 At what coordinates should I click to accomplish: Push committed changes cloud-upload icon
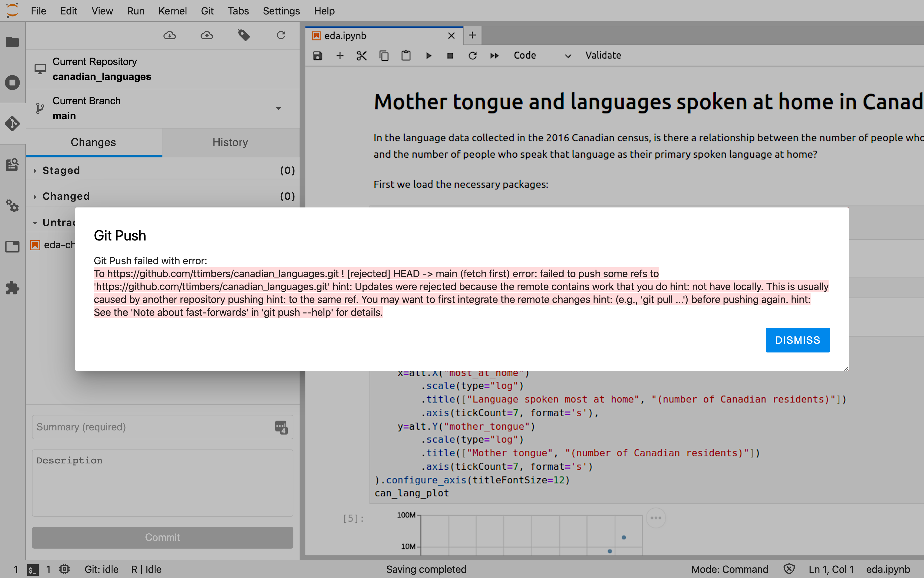point(207,36)
